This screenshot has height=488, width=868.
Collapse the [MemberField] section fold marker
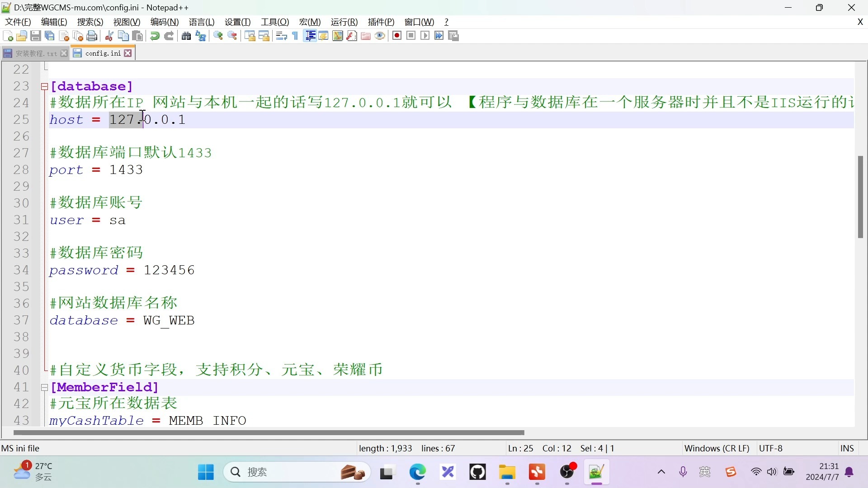[x=44, y=387]
